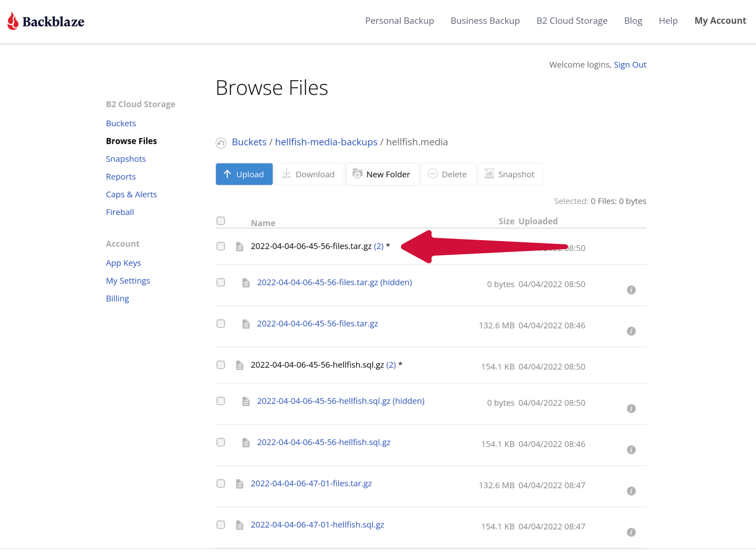Open My Account in top navigation
The width and height of the screenshot is (756, 553).
point(720,21)
